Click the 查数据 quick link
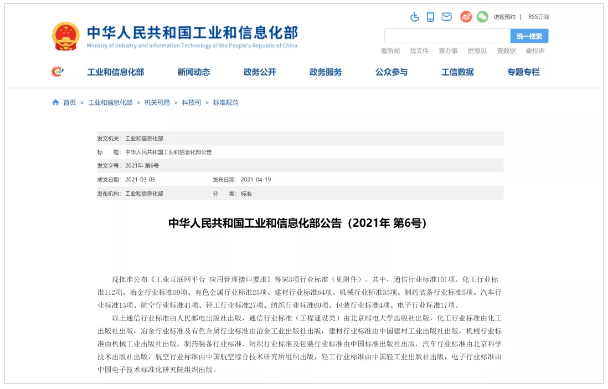This screenshot has width=608, height=389. click(506, 51)
